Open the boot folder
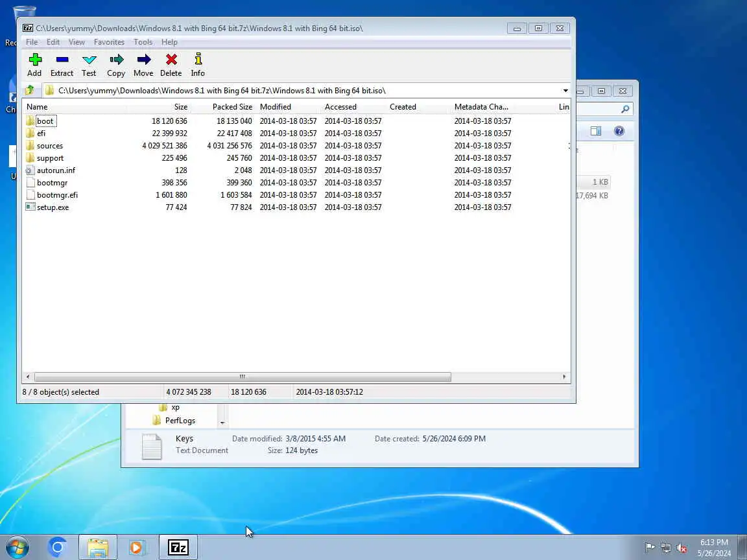This screenshot has width=747, height=560. (x=45, y=121)
